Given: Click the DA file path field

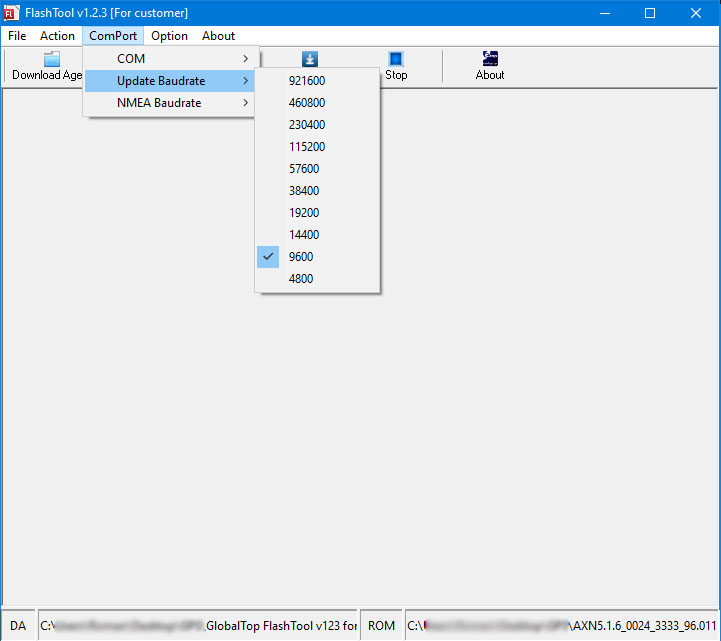Looking at the screenshot, I should (197, 626).
